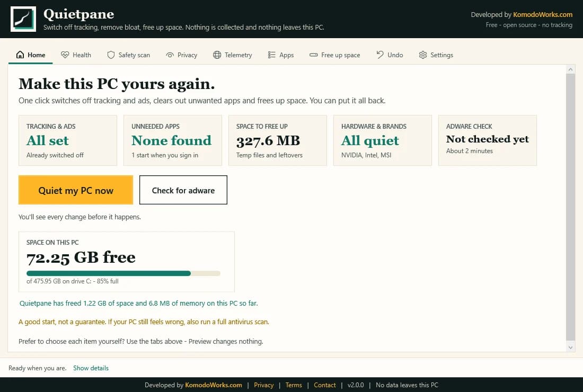Screen dimensions: 583x392
Task: Click 'Prefer to choose each item yourself?' text
Action: point(141,341)
